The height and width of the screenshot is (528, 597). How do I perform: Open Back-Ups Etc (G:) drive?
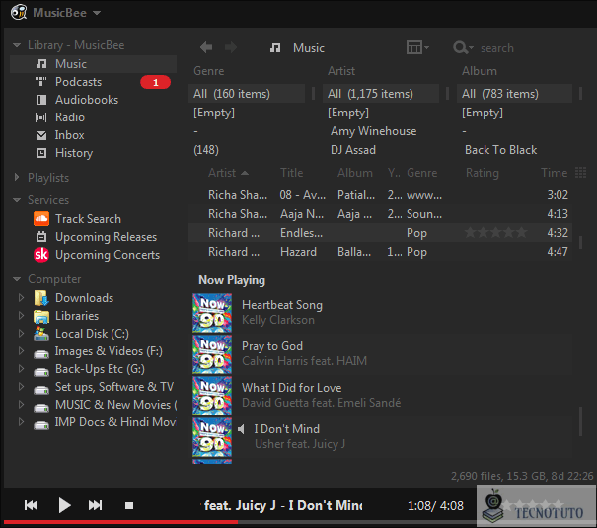tap(100, 369)
